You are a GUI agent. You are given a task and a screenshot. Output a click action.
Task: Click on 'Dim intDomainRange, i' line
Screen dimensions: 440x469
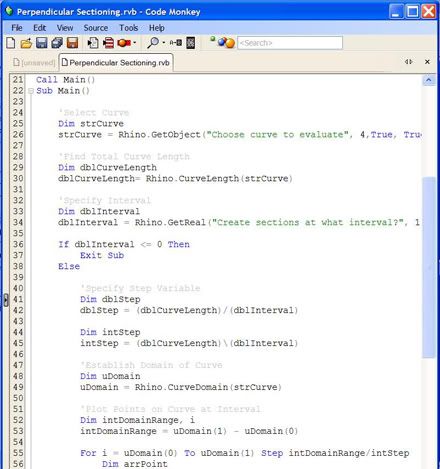click(x=138, y=420)
